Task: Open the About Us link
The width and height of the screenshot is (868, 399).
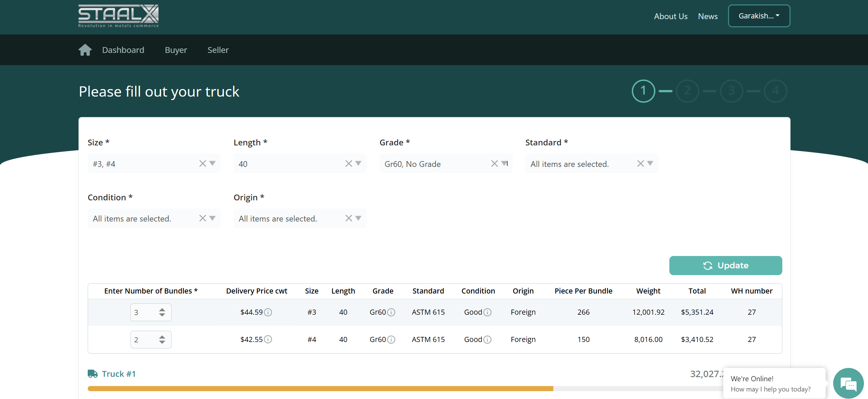Action: 670,16
